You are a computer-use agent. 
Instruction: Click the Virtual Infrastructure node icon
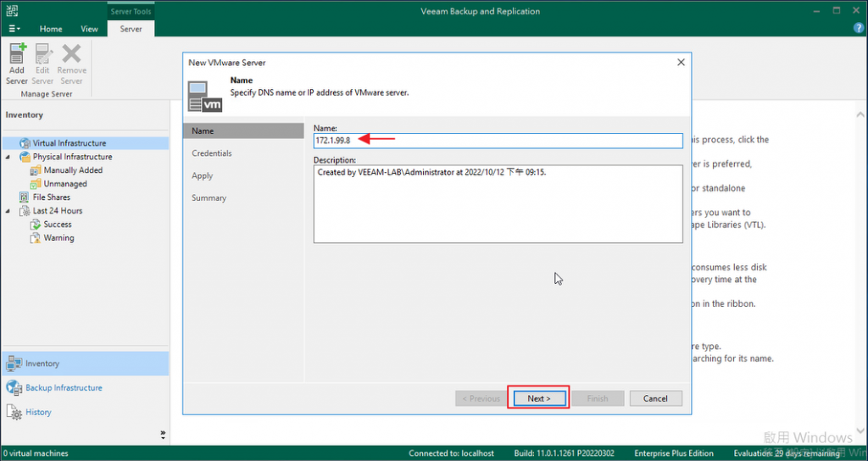click(x=25, y=143)
